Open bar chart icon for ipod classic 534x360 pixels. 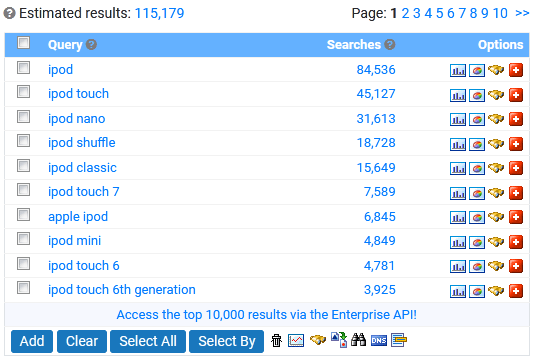pyautogui.click(x=458, y=168)
